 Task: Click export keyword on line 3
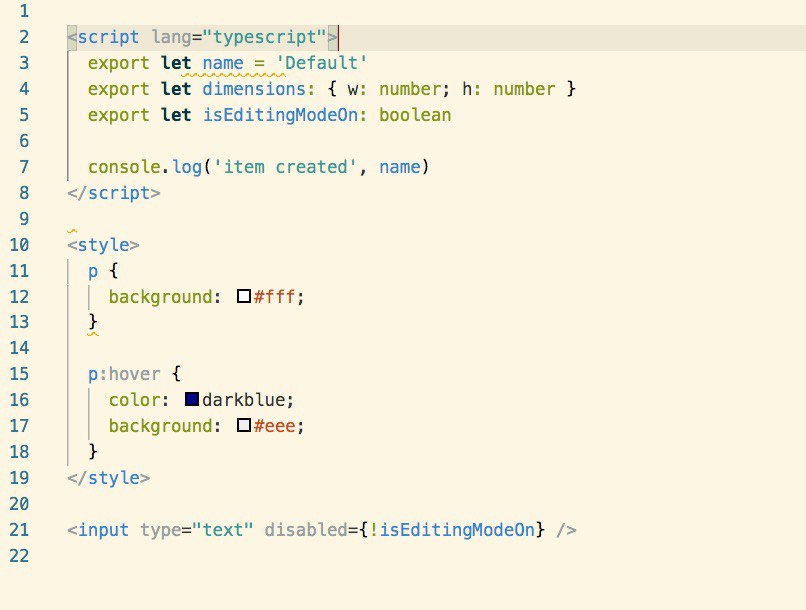click(118, 63)
